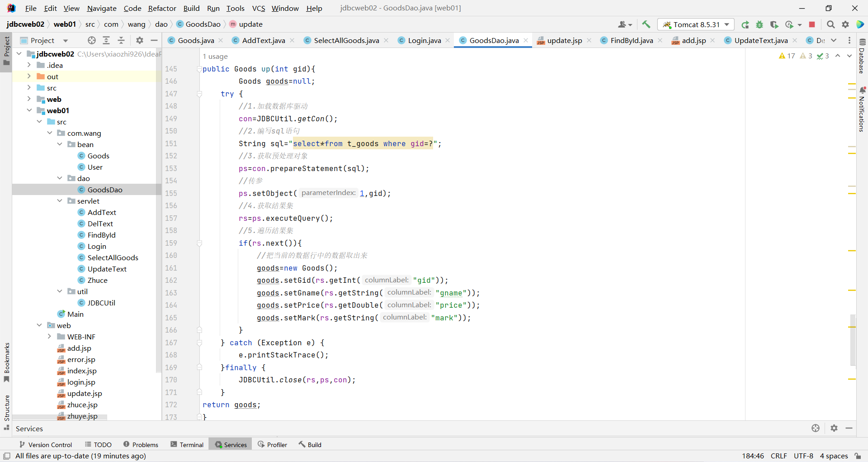Viewport: 868px width, 462px height.
Task: Click the line separator CRLF in status bar
Action: pos(779,456)
